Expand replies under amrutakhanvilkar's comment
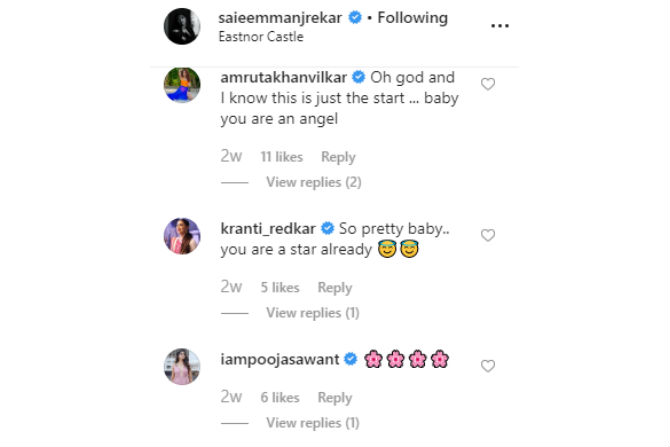The width and height of the screenshot is (670, 447). 313,182
